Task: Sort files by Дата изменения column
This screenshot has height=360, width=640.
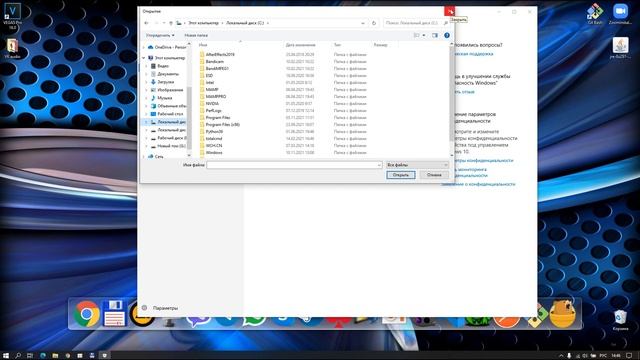Action: tap(300, 45)
